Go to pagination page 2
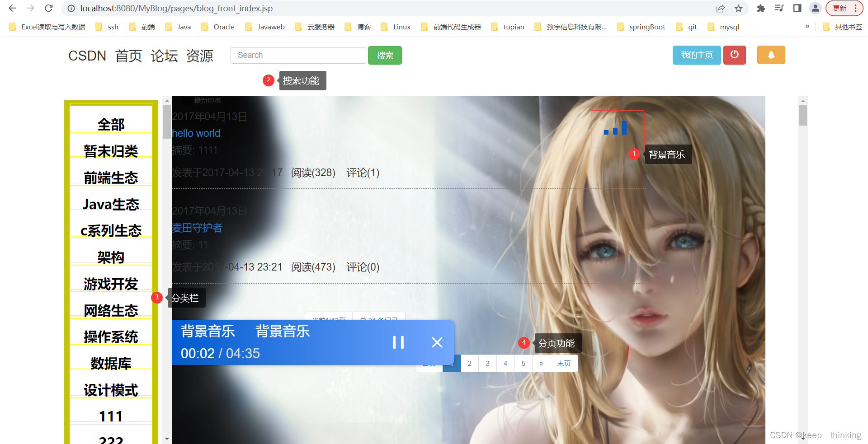The height and width of the screenshot is (444, 868). pyautogui.click(x=470, y=363)
